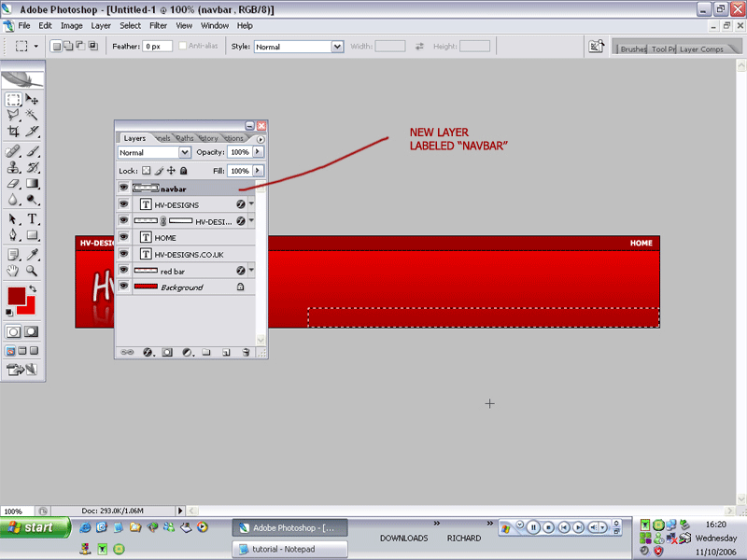Select the Shape tool
747x560 pixels.
[32, 235]
